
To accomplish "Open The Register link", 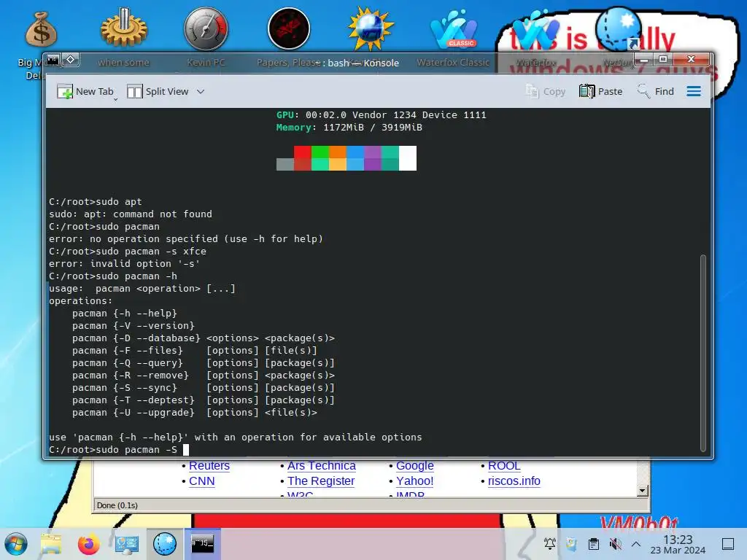I will pyautogui.click(x=321, y=481).
